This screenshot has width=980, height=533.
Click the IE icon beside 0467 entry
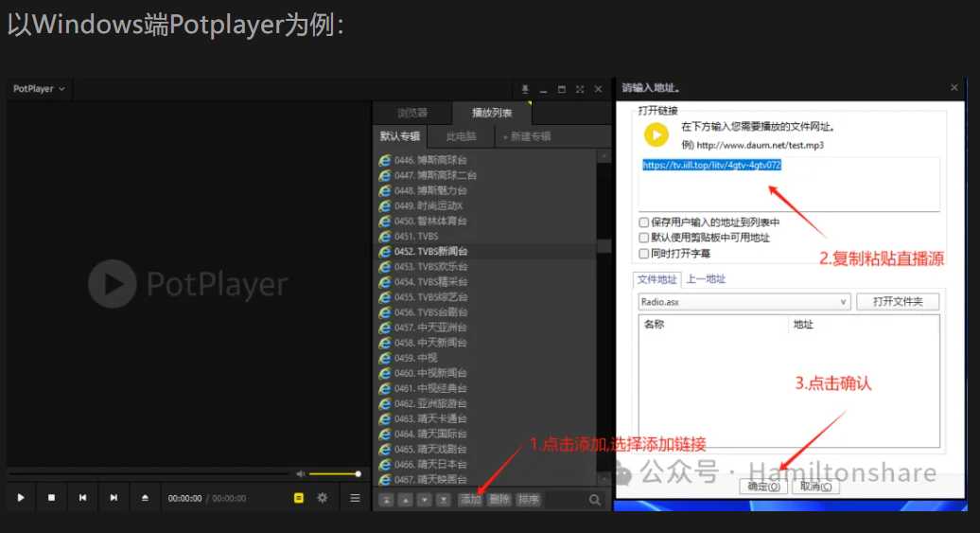tap(385, 480)
